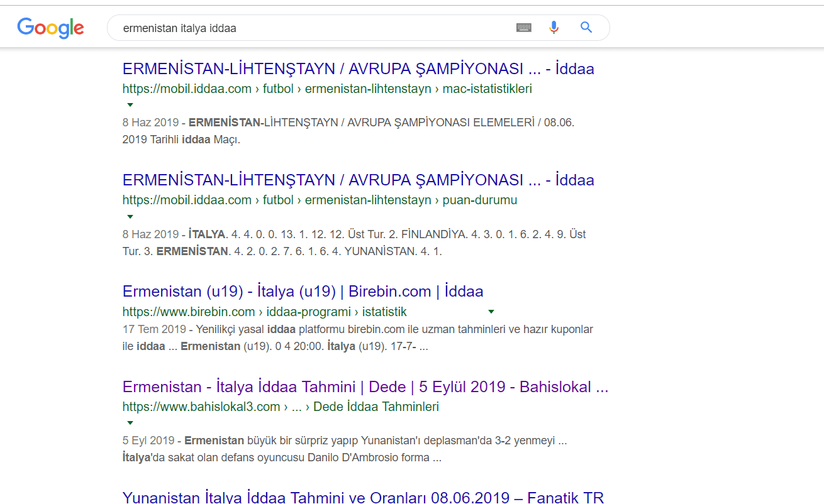Expand dropdown arrow next to birebin.com URL

click(x=491, y=312)
